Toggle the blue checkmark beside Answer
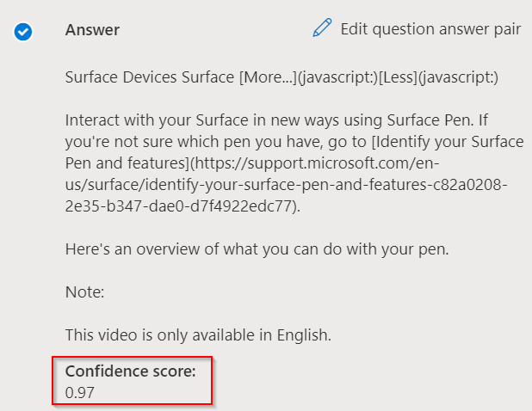Screen dimensions: 532x411 pyautogui.click(x=23, y=32)
